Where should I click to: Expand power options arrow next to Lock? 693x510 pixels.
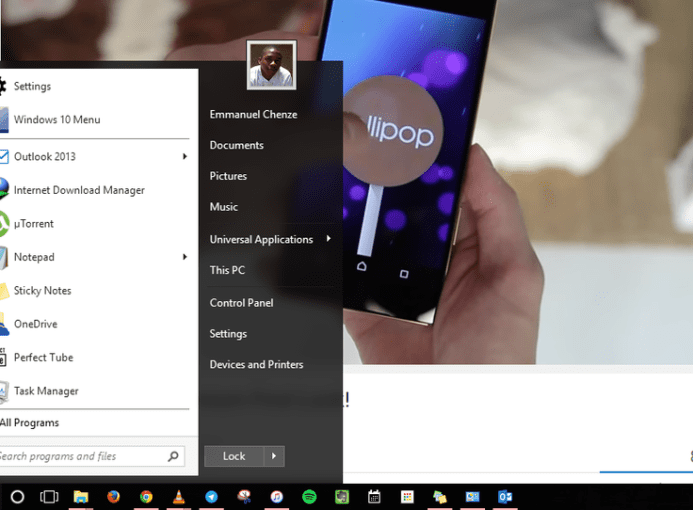pyautogui.click(x=274, y=456)
